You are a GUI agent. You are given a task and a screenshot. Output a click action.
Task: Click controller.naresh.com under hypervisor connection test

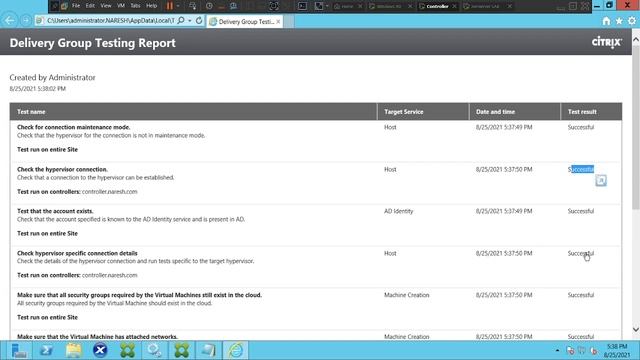coord(109,191)
